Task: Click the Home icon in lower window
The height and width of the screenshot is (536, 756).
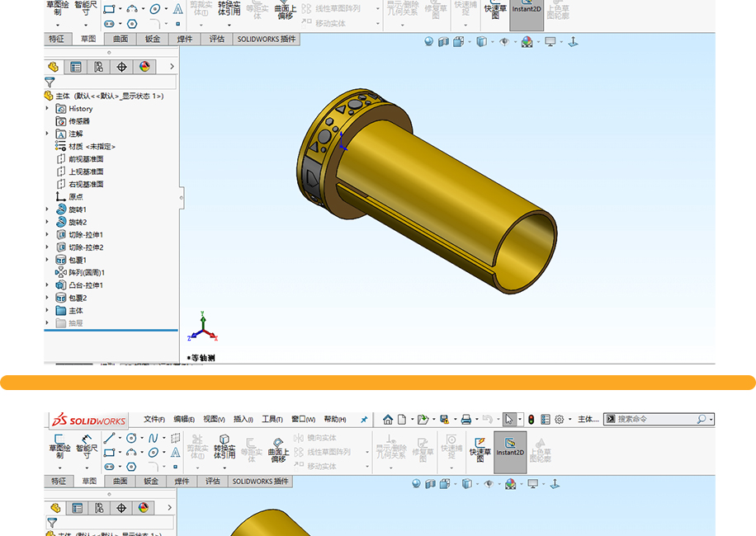Action: tap(388, 420)
